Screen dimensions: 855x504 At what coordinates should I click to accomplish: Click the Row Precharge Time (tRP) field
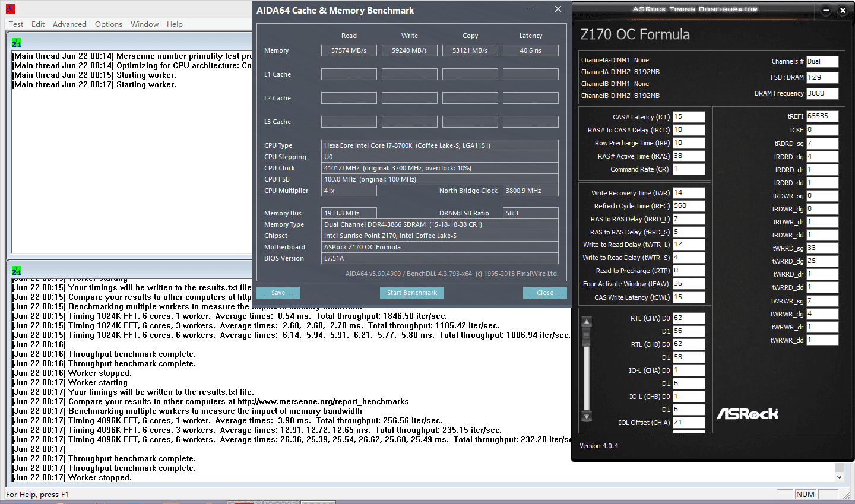tap(689, 143)
